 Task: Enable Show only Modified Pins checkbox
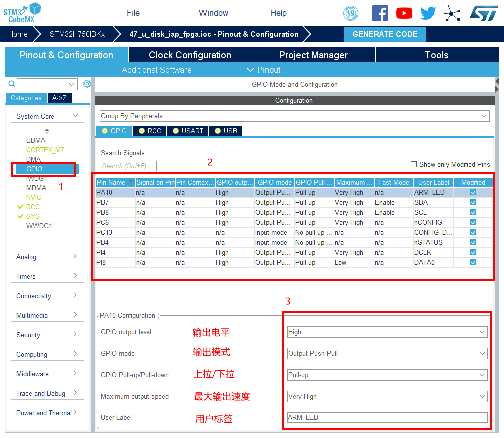pos(413,164)
